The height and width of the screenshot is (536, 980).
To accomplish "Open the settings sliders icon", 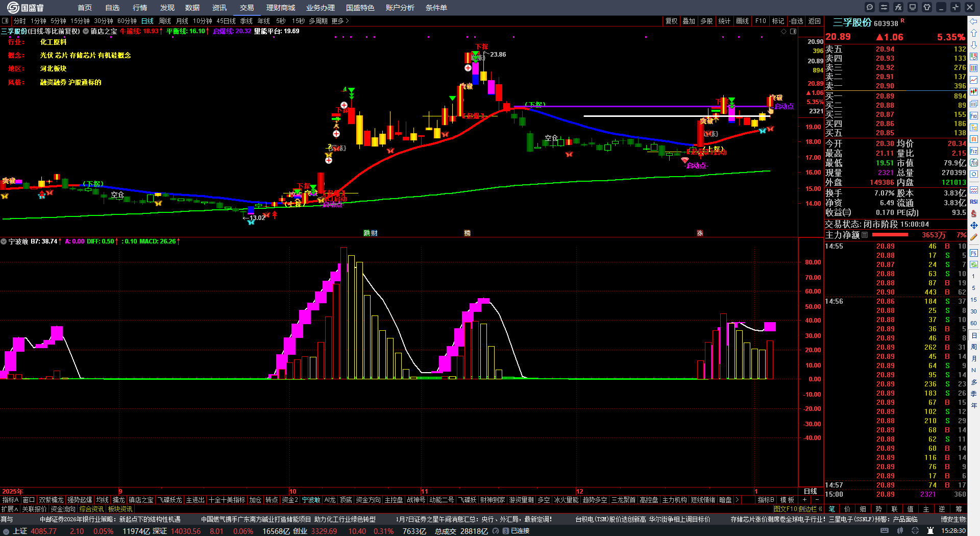I will coord(884,7).
